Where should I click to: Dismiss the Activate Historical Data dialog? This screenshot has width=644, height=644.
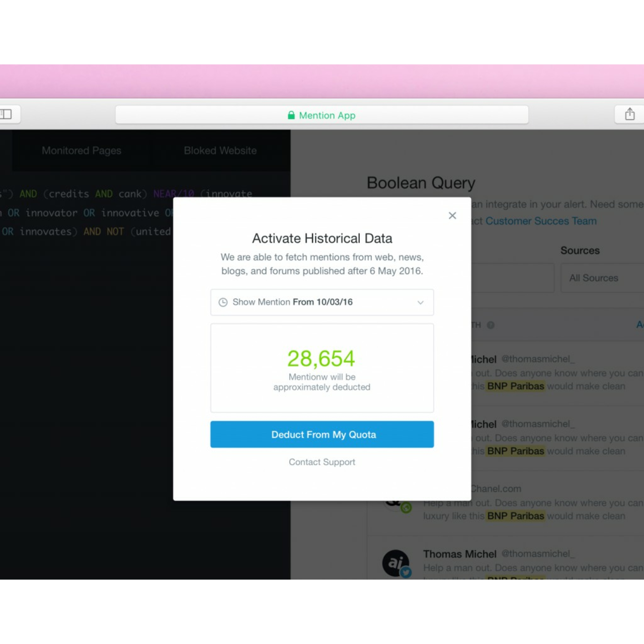452,215
